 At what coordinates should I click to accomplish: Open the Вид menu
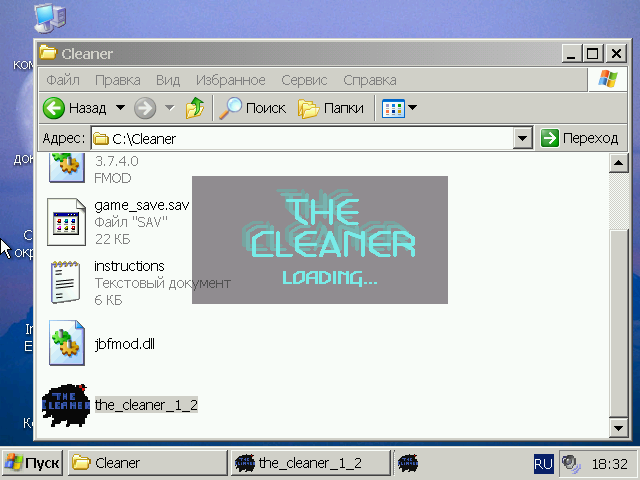click(x=168, y=80)
